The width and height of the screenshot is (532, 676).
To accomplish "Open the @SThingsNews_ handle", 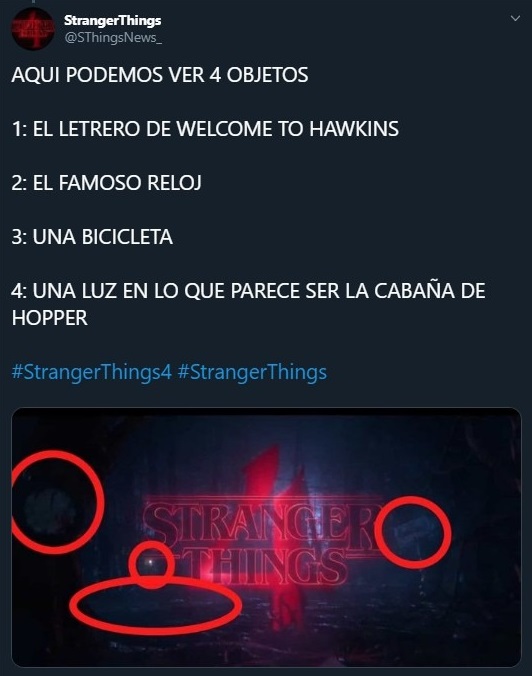I will point(113,38).
